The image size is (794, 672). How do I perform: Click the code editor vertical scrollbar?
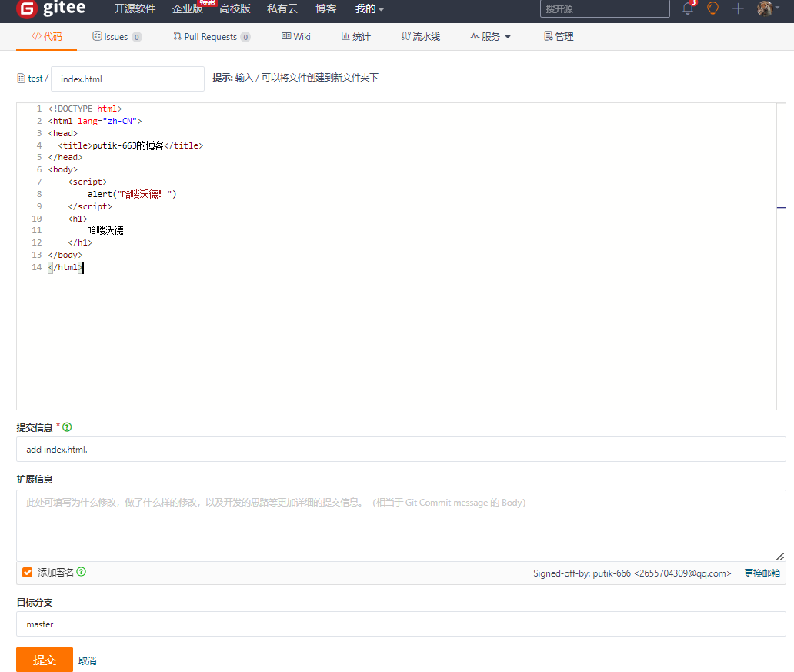[x=781, y=256]
